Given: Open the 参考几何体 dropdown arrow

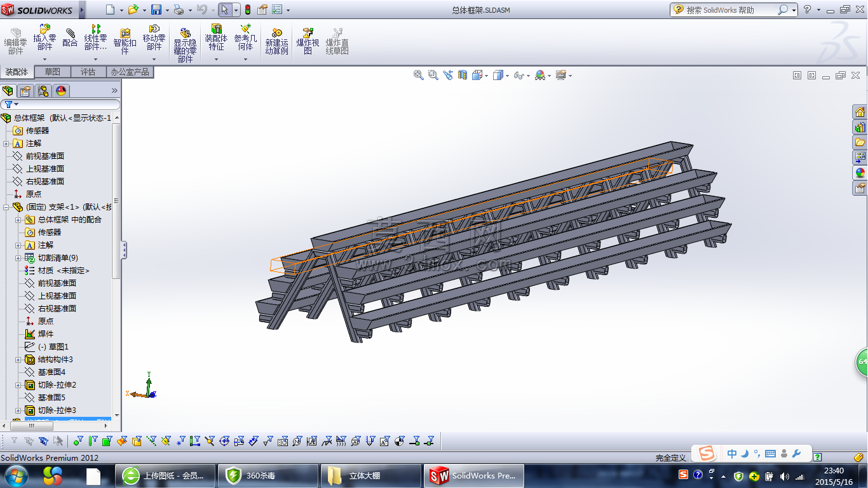Looking at the screenshot, I should tap(245, 59).
